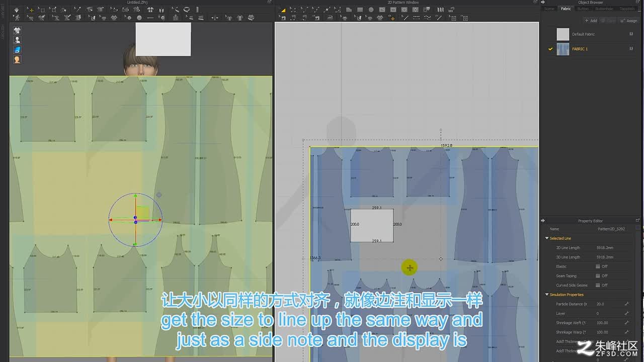
Task: Toggle the Elastic checkbox
Action: pyautogui.click(x=598, y=266)
